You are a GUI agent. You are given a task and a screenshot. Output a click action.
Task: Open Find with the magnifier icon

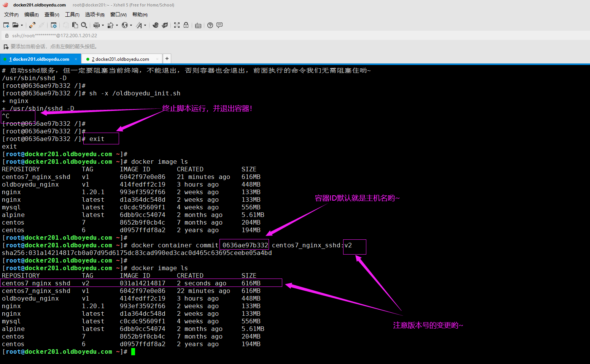84,25
